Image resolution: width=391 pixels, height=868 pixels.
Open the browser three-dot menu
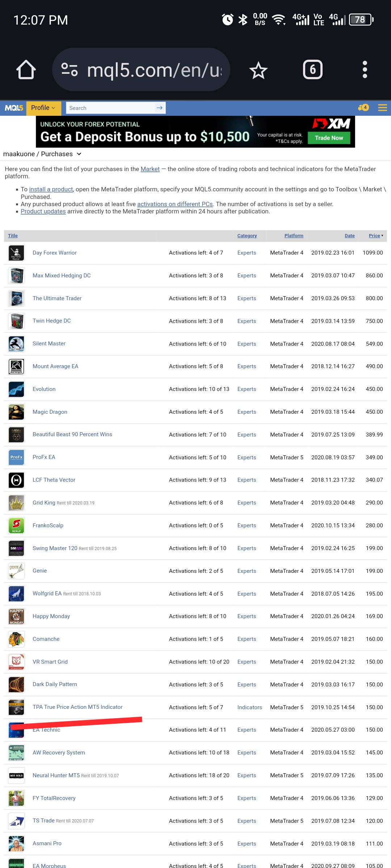[x=365, y=69]
